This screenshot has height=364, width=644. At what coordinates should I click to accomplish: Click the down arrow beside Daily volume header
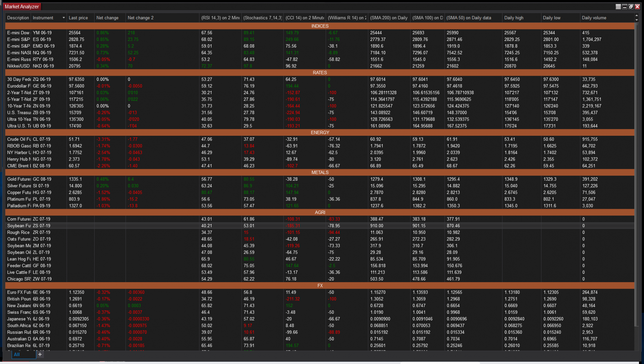pos(637,20)
